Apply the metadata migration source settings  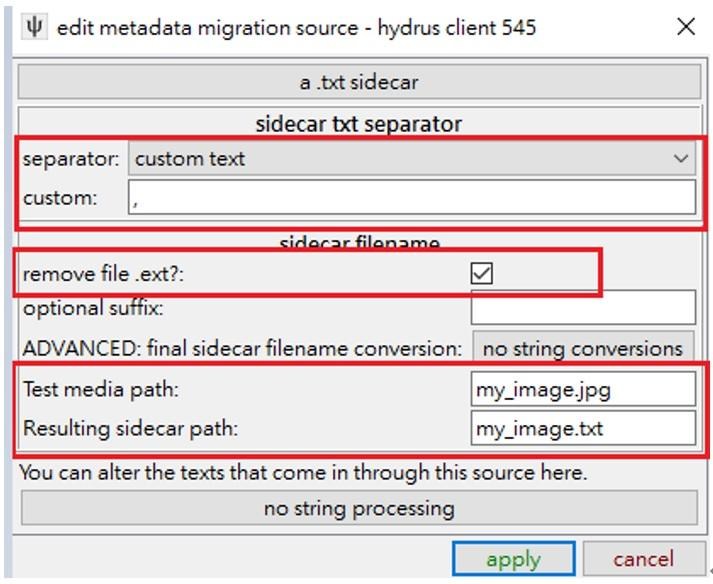click(514, 559)
